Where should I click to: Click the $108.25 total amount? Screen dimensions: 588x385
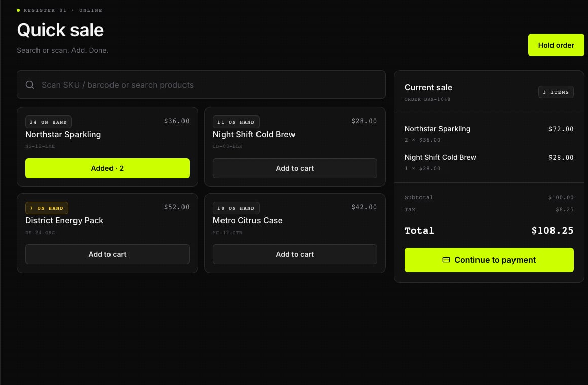pos(553,230)
